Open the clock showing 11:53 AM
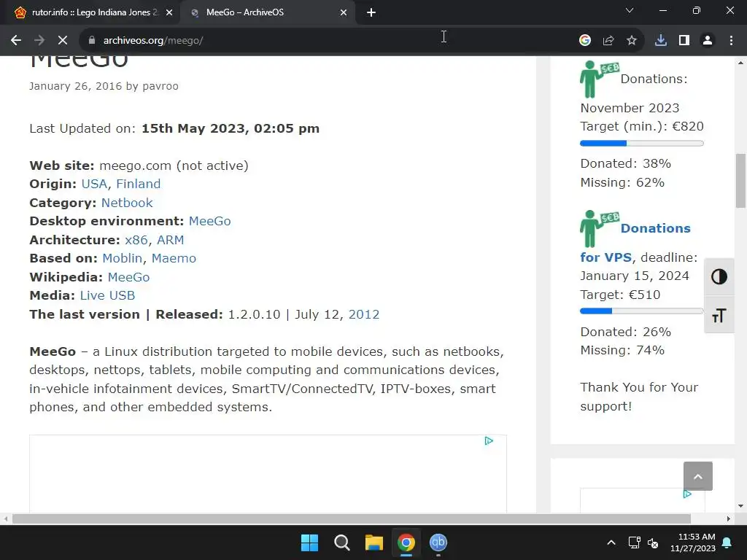The width and height of the screenshot is (747, 560). click(693, 542)
